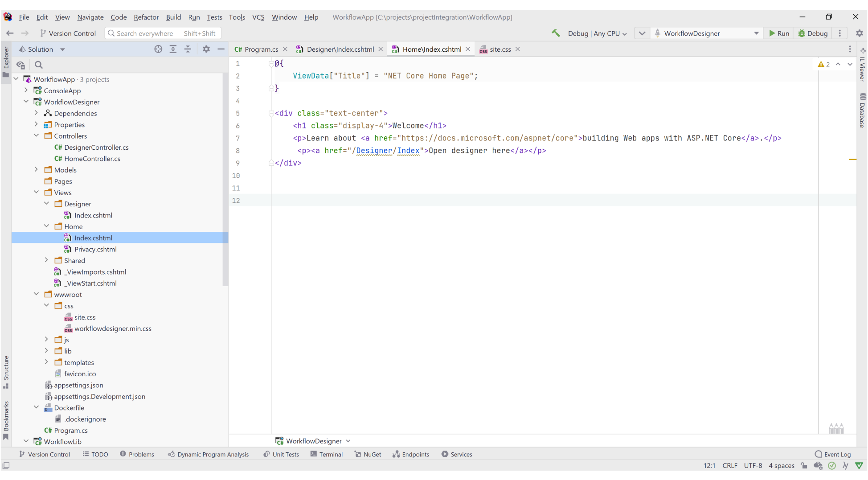This screenshot has width=868, height=480.
Task: Expand the Shared folder
Action: 47,260
